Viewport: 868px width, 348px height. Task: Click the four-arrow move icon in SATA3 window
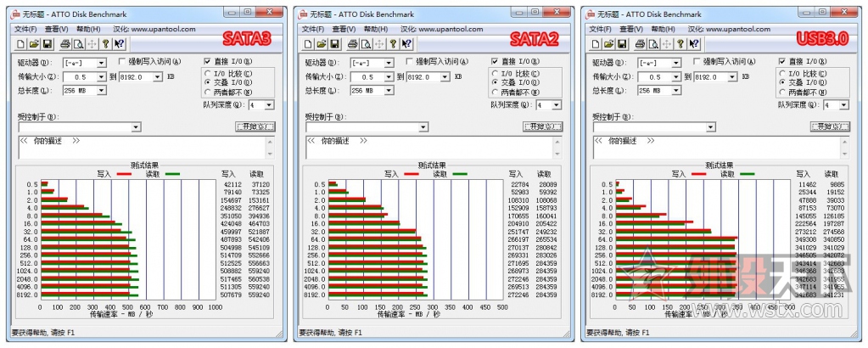click(x=92, y=44)
